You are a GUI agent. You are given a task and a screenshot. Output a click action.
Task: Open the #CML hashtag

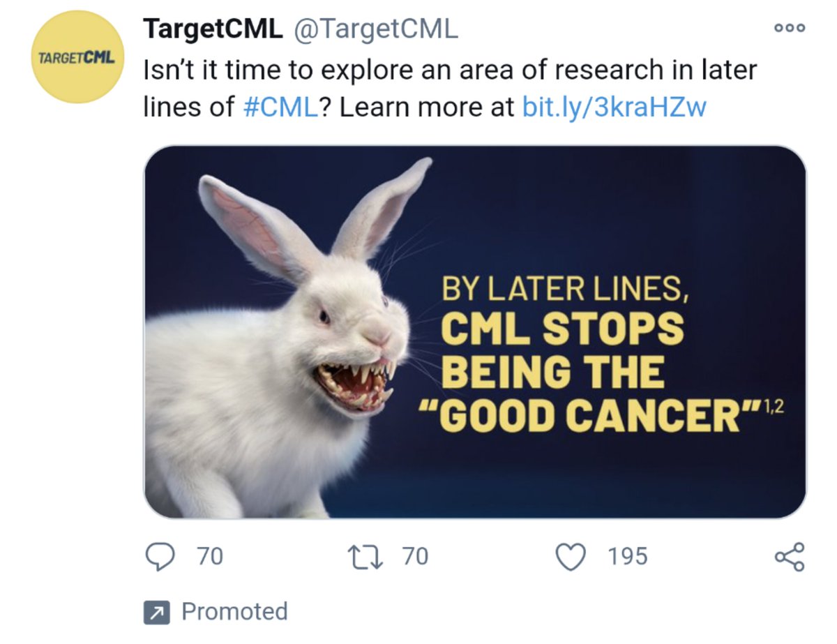click(280, 107)
